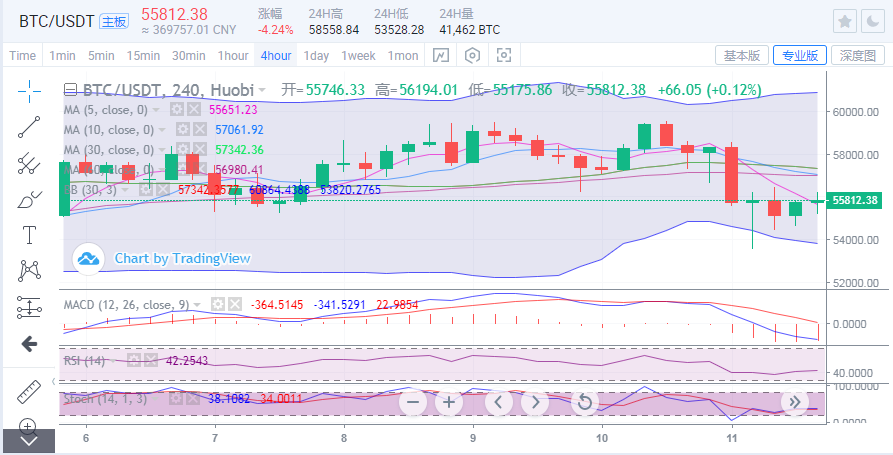The image size is (893, 455).
Task: Expand the RSI (14) dropdown arrow
Action: [113, 361]
